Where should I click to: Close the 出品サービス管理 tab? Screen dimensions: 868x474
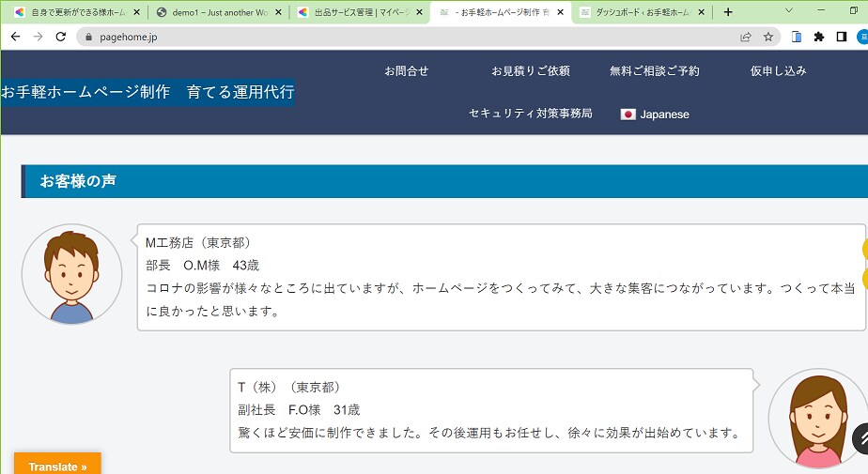click(419, 12)
